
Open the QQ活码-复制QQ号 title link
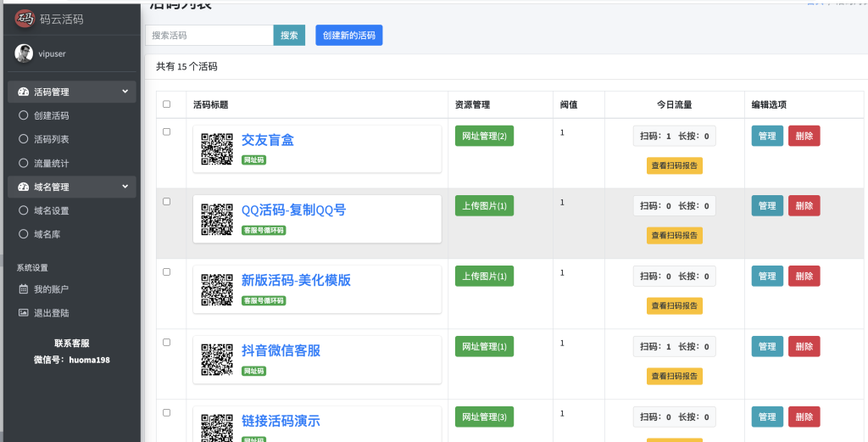(293, 210)
